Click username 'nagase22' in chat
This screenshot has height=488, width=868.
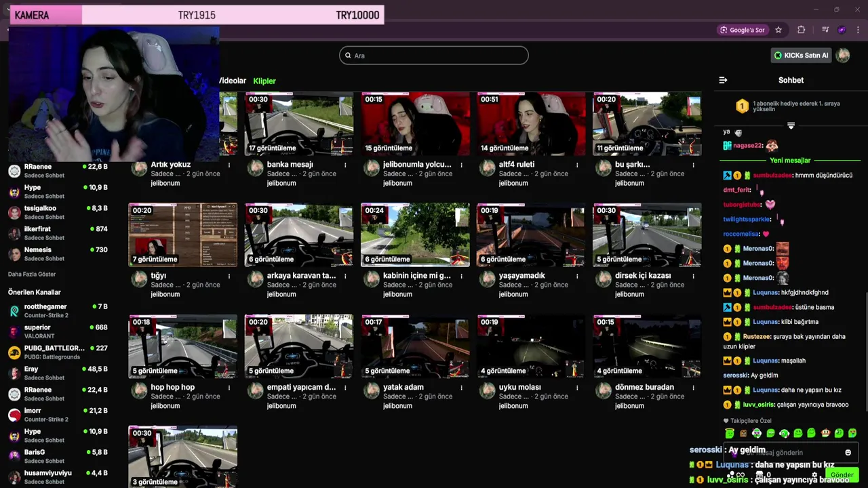click(748, 146)
